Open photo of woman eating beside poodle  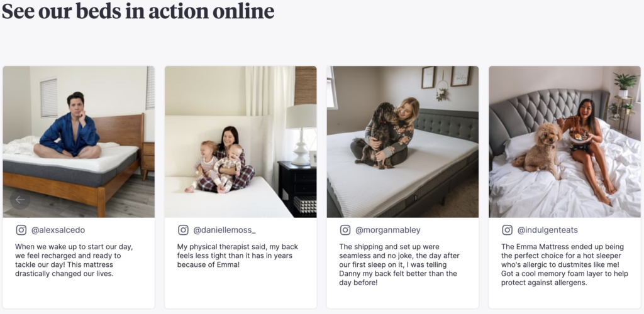click(565, 142)
